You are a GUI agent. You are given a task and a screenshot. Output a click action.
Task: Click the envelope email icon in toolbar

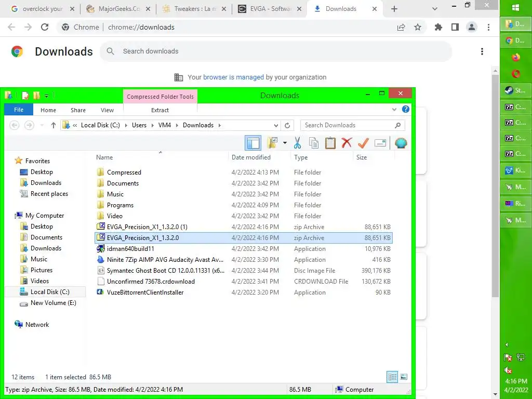[380, 143]
